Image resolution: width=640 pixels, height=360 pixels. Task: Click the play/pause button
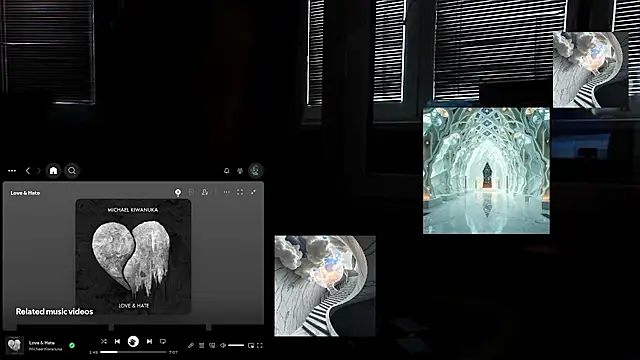(x=133, y=342)
